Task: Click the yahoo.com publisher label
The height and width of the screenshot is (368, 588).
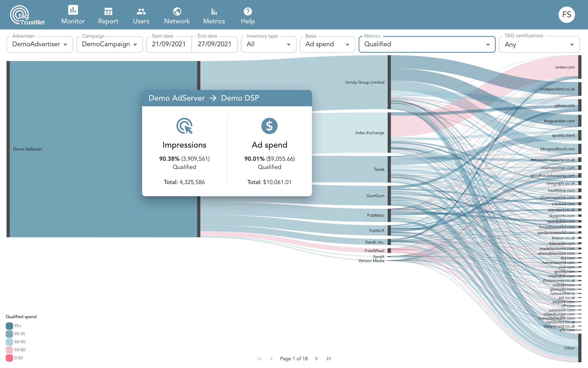Action: [x=565, y=105]
